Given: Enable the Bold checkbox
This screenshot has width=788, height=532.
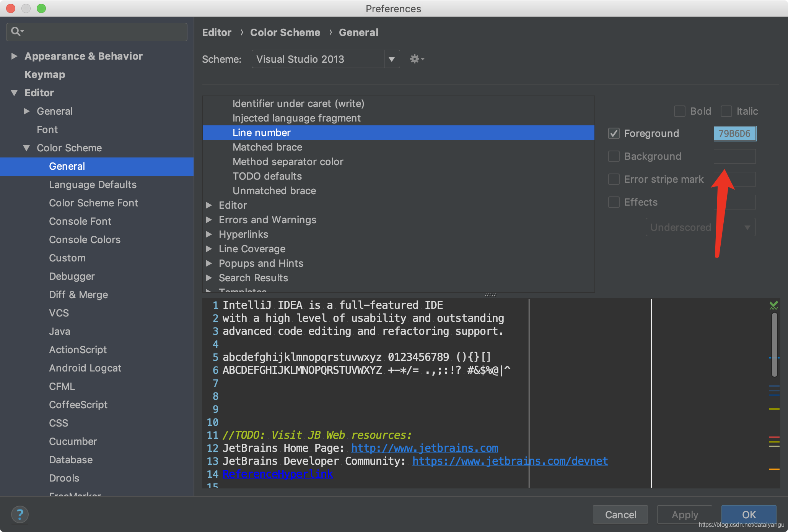Looking at the screenshot, I should pos(680,111).
